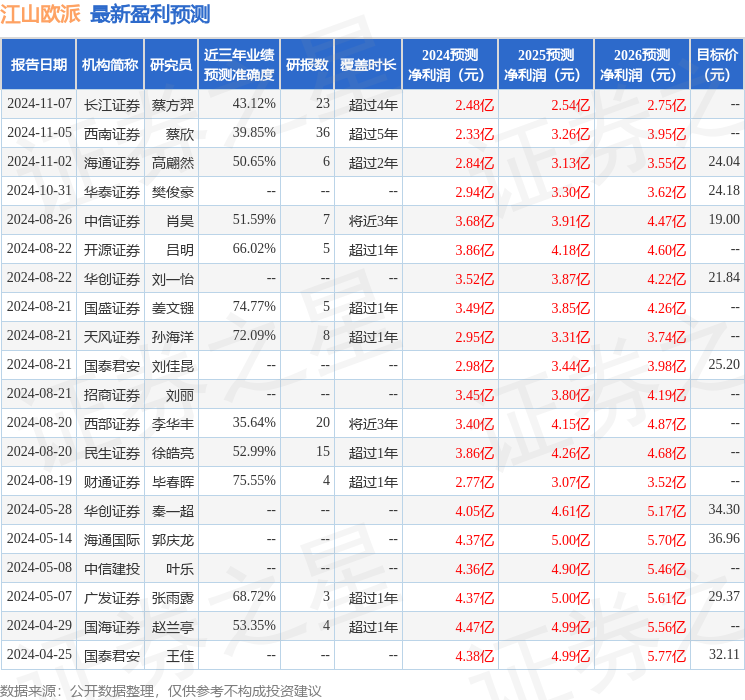Select the 中信证券 institution cell
The image size is (745, 700).
coord(112,221)
